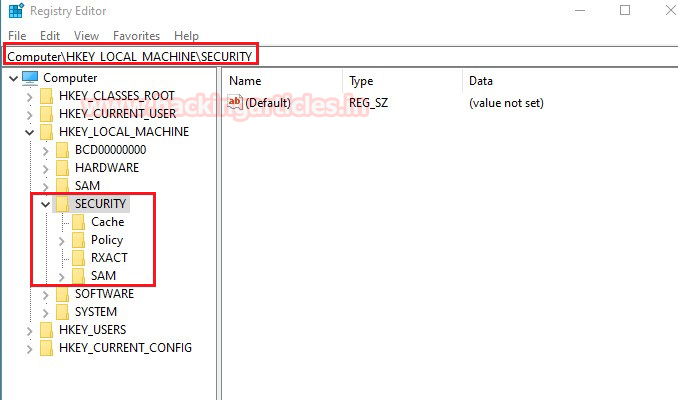
Task: Click the HARDWARE folder icon
Action: click(62, 168)
